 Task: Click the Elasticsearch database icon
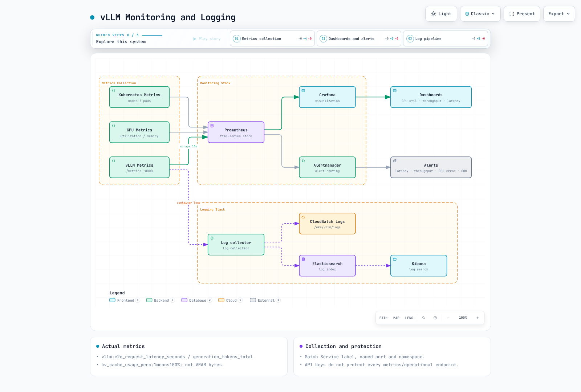[x=303, y=259]
